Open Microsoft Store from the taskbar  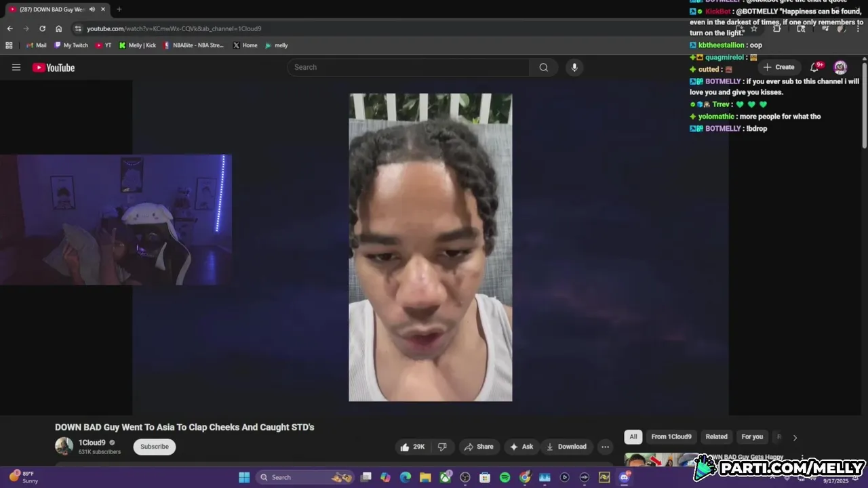point(485,477)
